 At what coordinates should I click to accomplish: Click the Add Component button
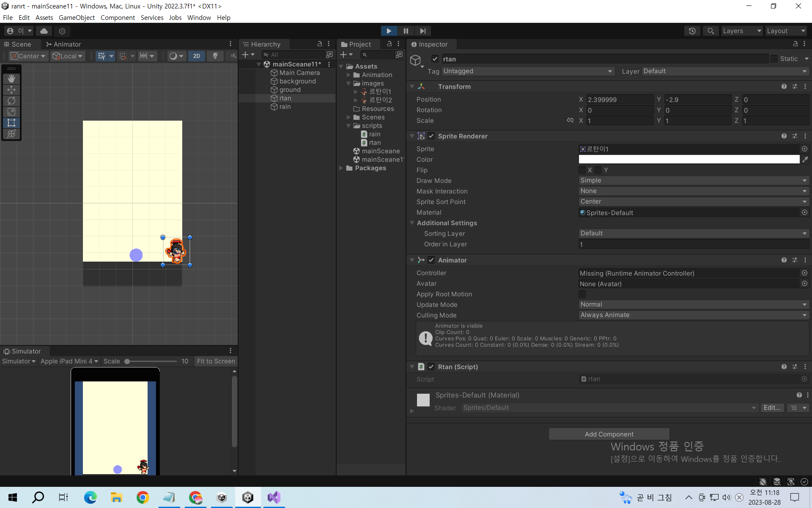pos(609,434)
